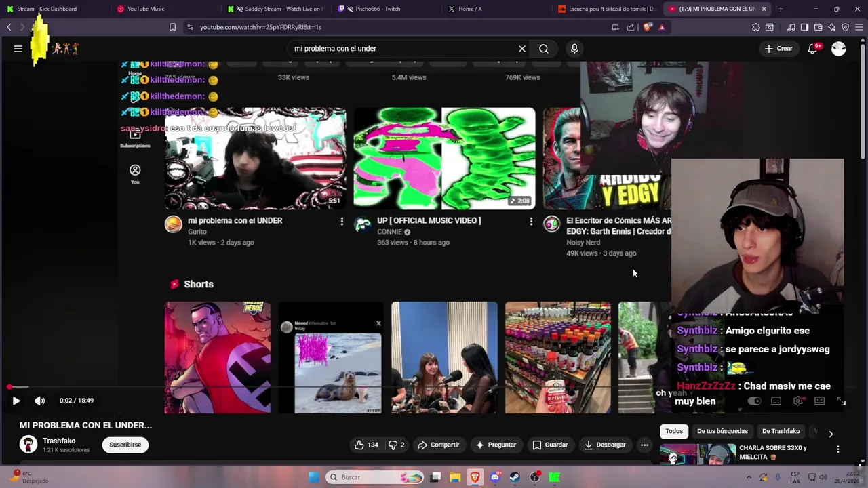
Task: Open YouTube notifications bell
Action: tap(813, 49)
